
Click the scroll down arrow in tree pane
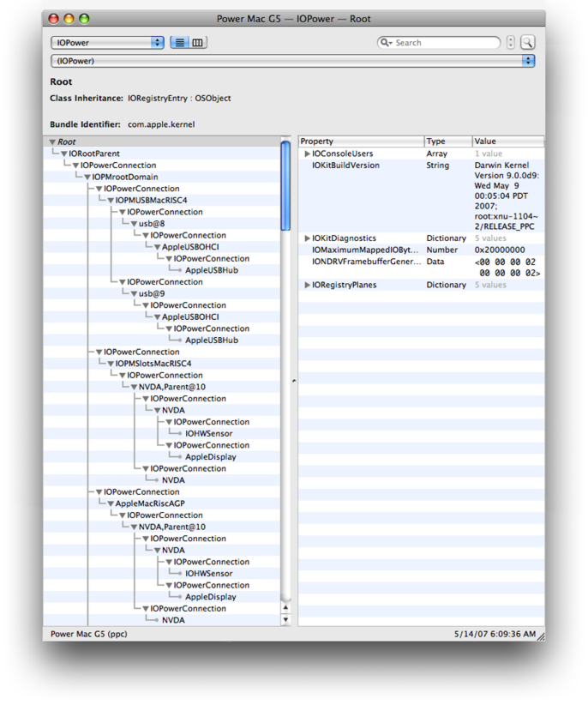click(285, 619)
